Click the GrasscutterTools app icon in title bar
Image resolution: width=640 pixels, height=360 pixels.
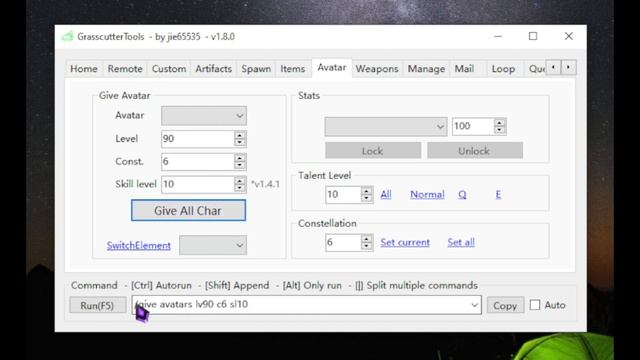[x=67, y=36]
